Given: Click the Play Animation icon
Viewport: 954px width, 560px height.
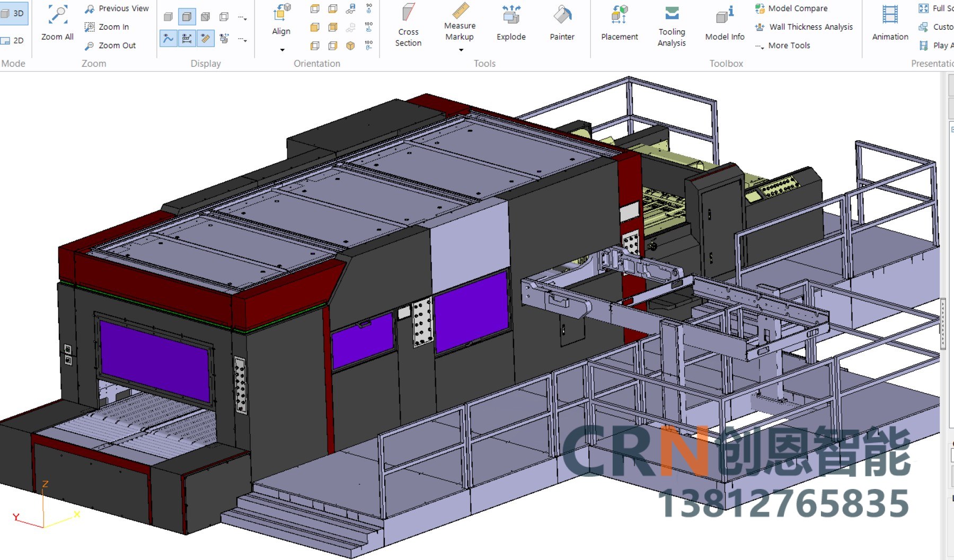Looking at the screenshot, I should point(924,46).
